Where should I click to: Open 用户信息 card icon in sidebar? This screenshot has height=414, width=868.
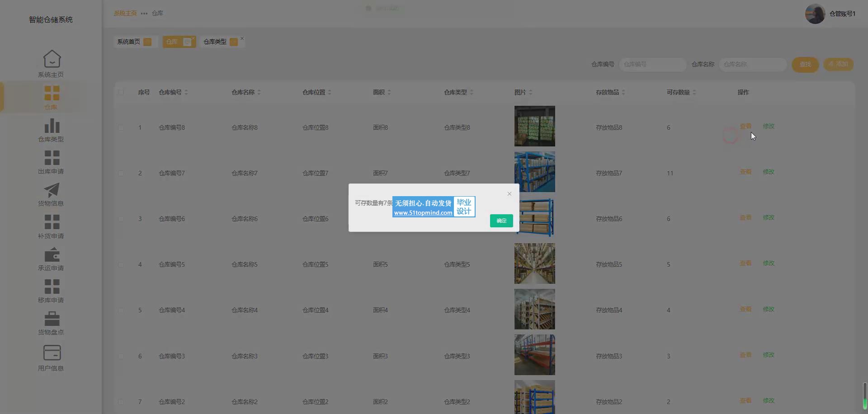52,353
